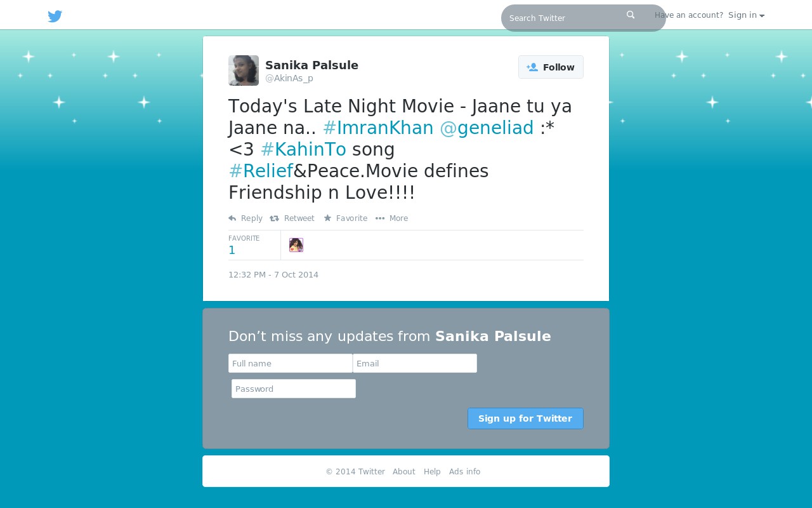Open the Sanika Palsule name link
Viewport: 812px width, 508px height.
point(311,65)
